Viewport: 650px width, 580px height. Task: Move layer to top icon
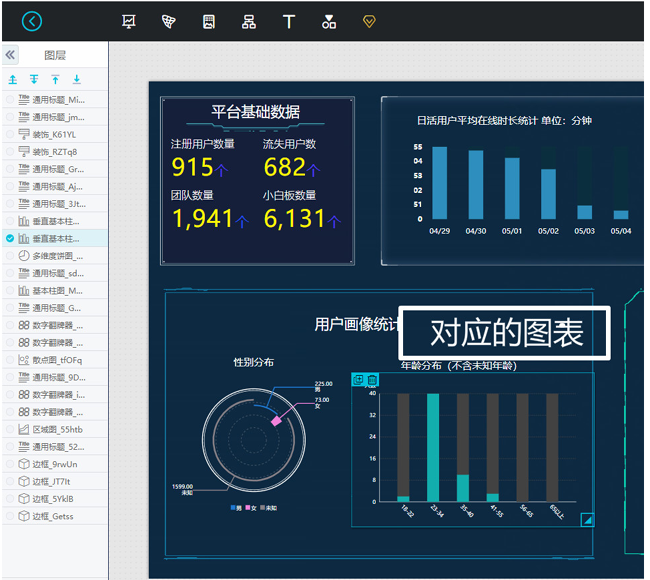55,79
